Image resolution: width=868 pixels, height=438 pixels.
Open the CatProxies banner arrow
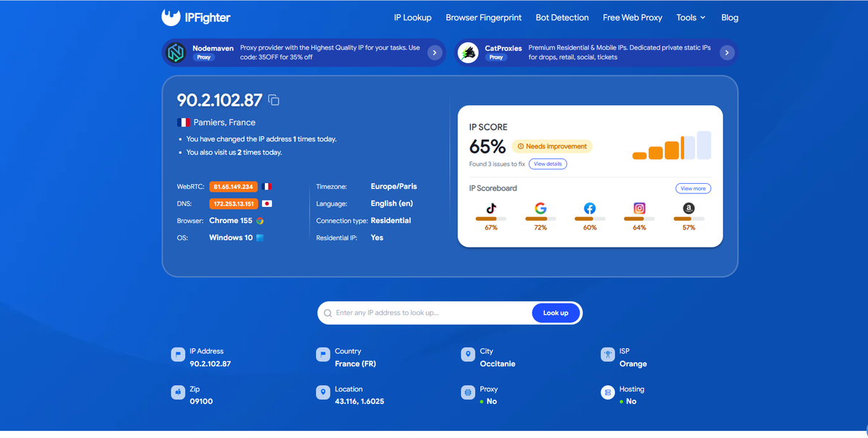(x=727, y=52)
